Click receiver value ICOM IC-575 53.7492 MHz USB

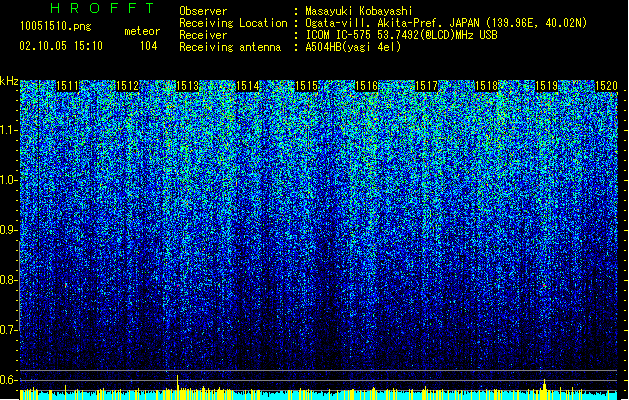coord(401,35)
